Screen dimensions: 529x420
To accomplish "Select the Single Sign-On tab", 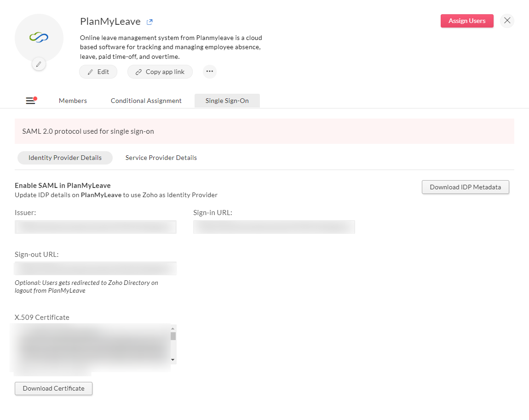I will coord(227,101).
